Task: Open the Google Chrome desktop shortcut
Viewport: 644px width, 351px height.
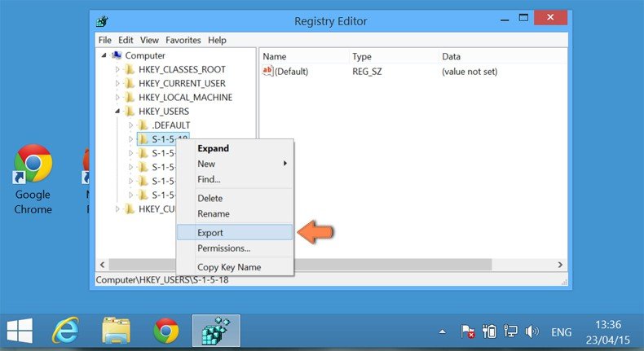Action: pos(33,179)
